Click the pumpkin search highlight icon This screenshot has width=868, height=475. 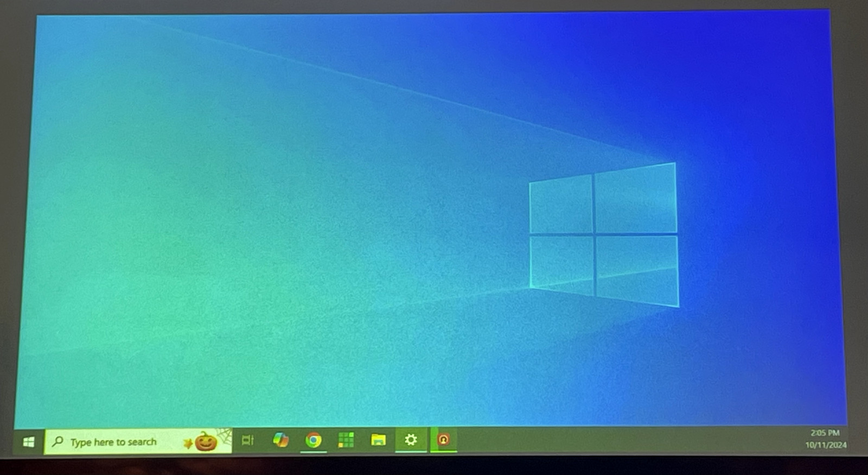coord(206,441)
